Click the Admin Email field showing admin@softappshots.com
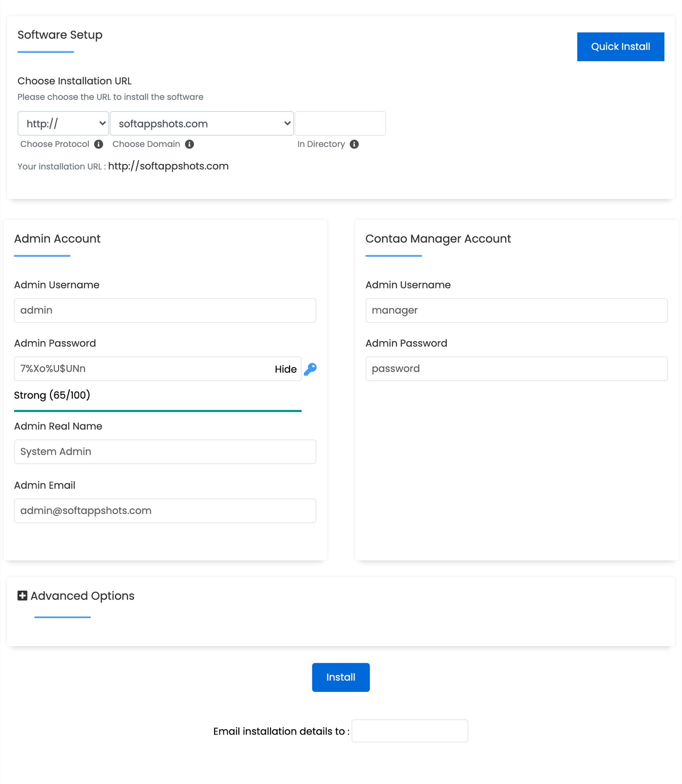This screenshot has height=784, width=682. tap(165, 511)
